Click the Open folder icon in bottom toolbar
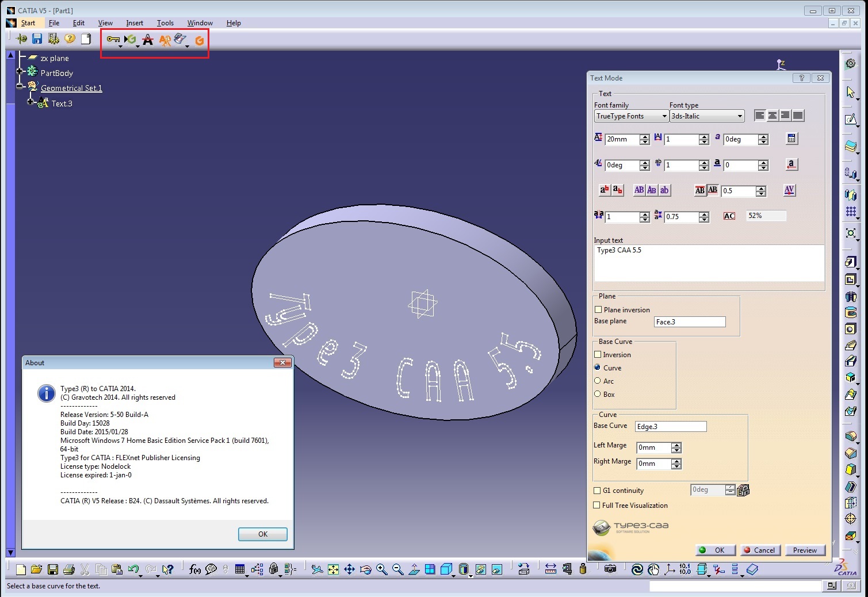Screen dimensions: 868x597 coord(37,569)
